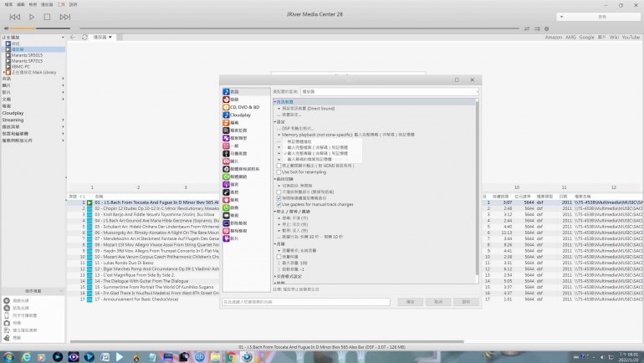This screenshot has width=644, height=363.
Task: Click the Play button in transport controls
Action: (32, 17)
